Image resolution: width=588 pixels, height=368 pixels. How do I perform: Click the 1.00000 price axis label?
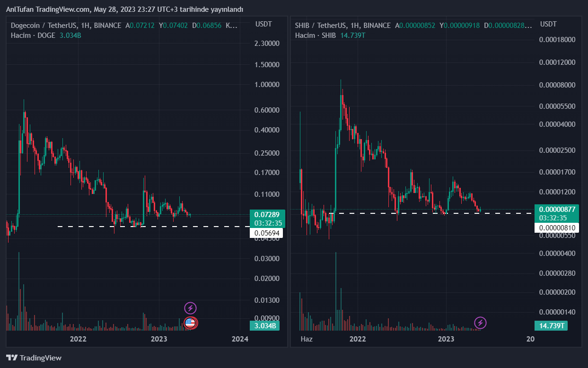click(x=267, y=85)
